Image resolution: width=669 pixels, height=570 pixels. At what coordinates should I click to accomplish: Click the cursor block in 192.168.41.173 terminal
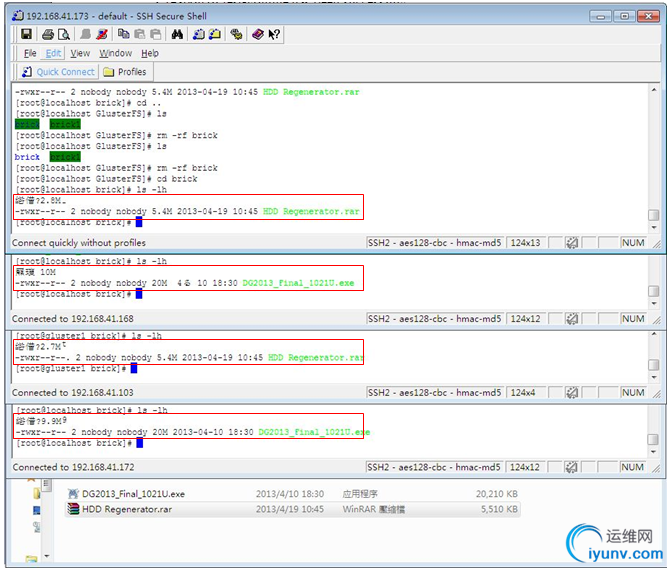(139, 222)
